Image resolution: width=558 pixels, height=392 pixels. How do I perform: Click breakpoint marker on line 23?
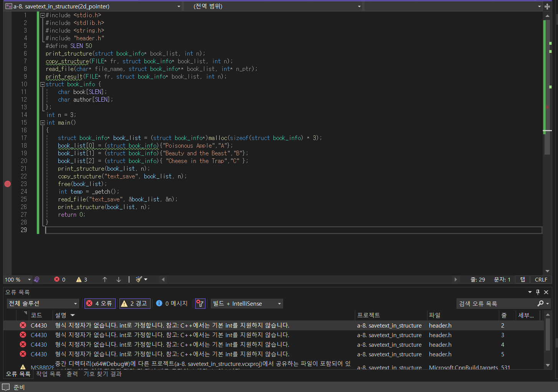[8, 184]
